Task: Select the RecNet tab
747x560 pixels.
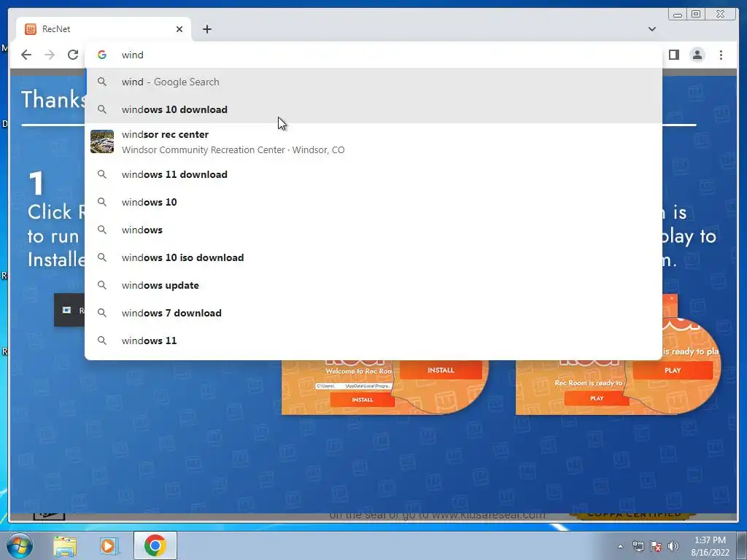Action: [x=104, y=29]
